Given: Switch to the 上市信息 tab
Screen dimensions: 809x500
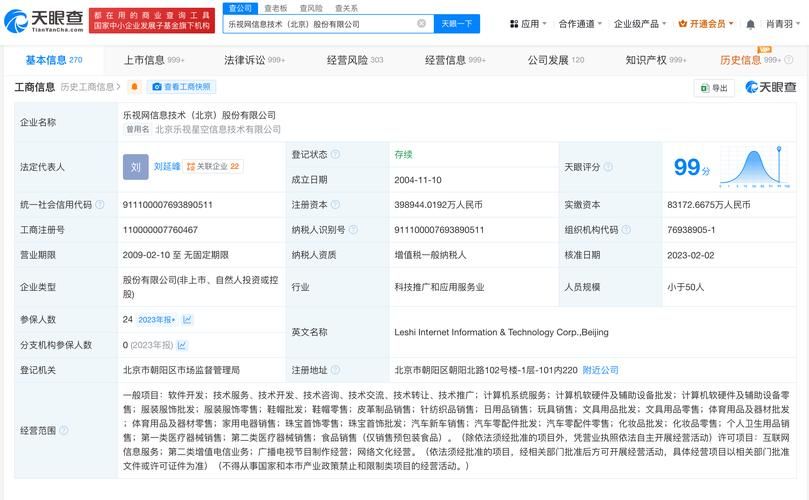Looking at the screenshot, I should point(154,60).
